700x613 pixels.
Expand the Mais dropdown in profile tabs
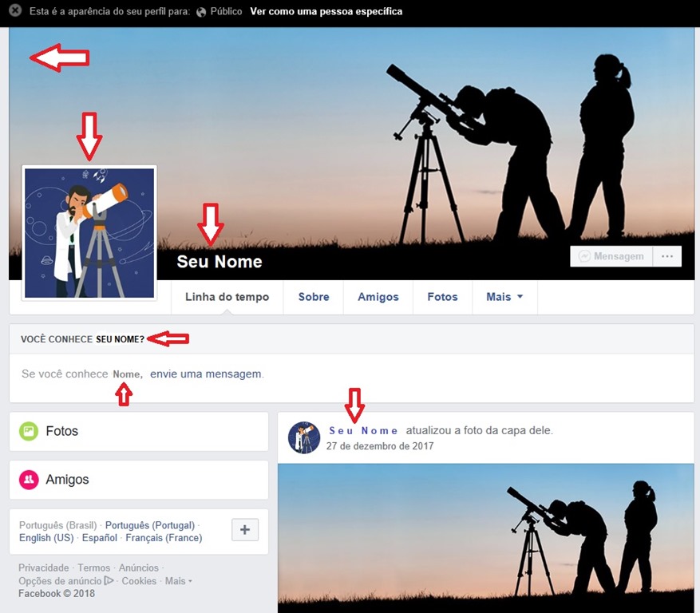[504, 297]
